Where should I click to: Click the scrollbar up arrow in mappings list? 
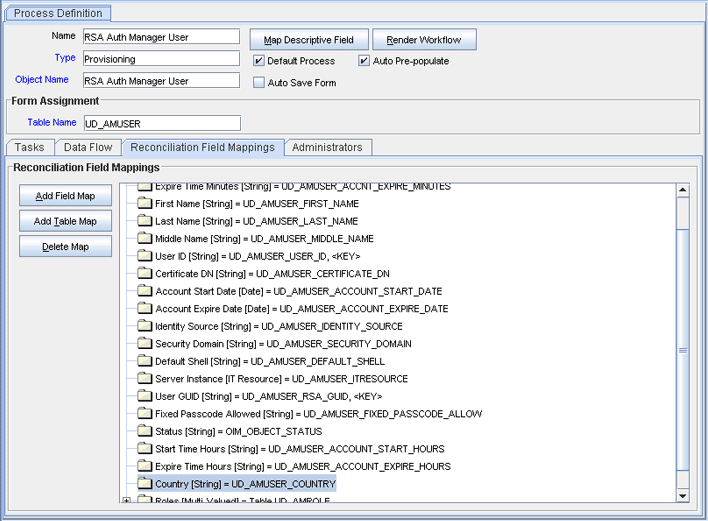click(x=683, y=190)
